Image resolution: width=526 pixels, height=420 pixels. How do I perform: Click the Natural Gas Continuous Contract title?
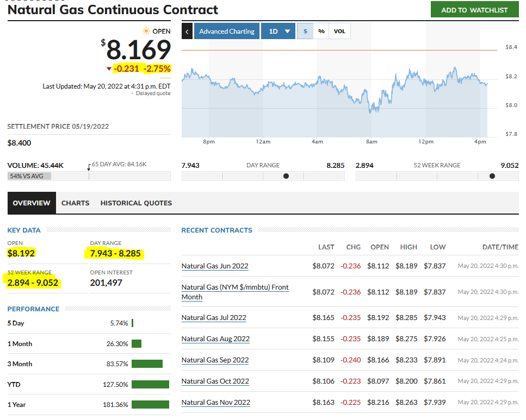113,10
